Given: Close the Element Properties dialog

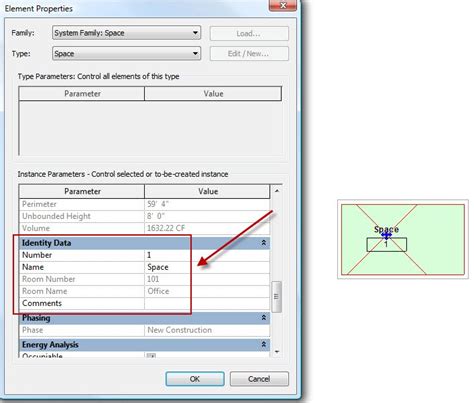Looking at the screenshot, I should [x=283, y=5].
